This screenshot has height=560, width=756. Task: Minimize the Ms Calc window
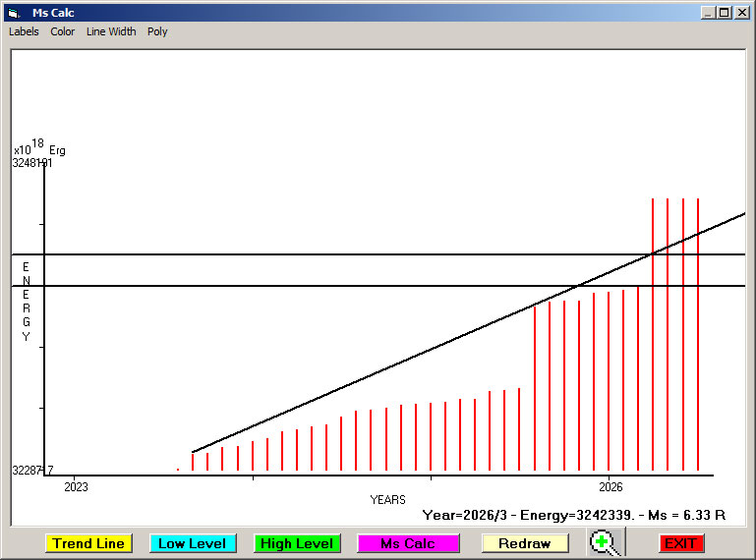[x=708, y=13]
